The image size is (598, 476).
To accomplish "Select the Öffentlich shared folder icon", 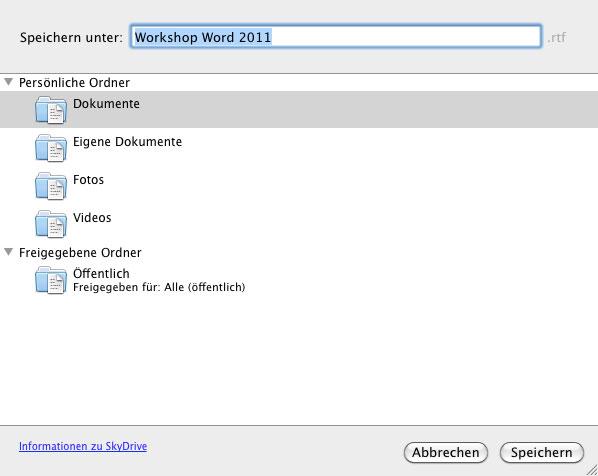I will [51, 280].
